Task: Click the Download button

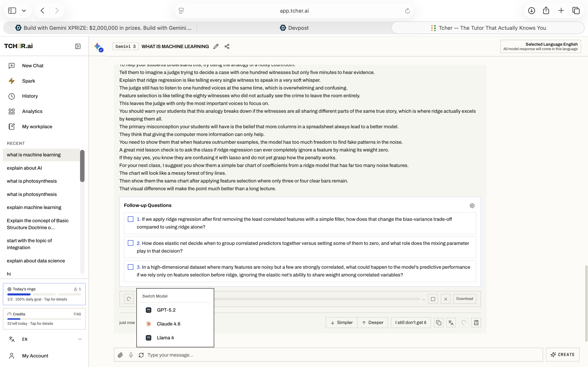Action: 464,299
